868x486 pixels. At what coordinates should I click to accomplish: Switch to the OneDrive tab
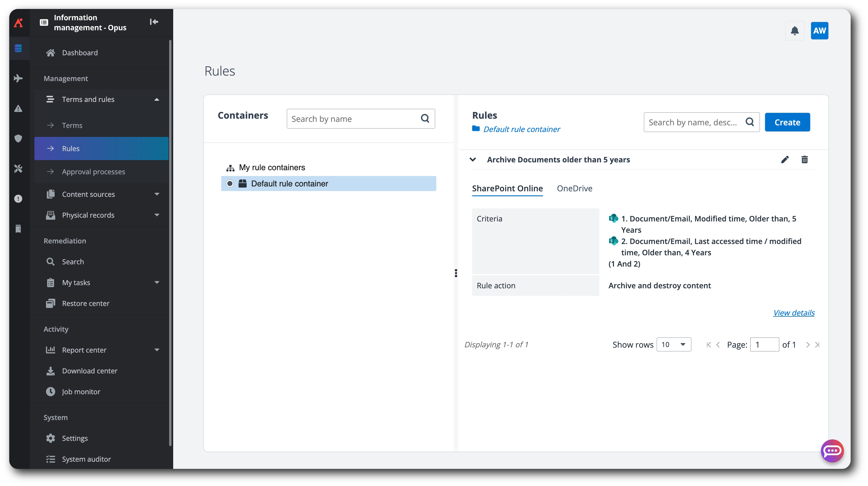pos(574,188)
